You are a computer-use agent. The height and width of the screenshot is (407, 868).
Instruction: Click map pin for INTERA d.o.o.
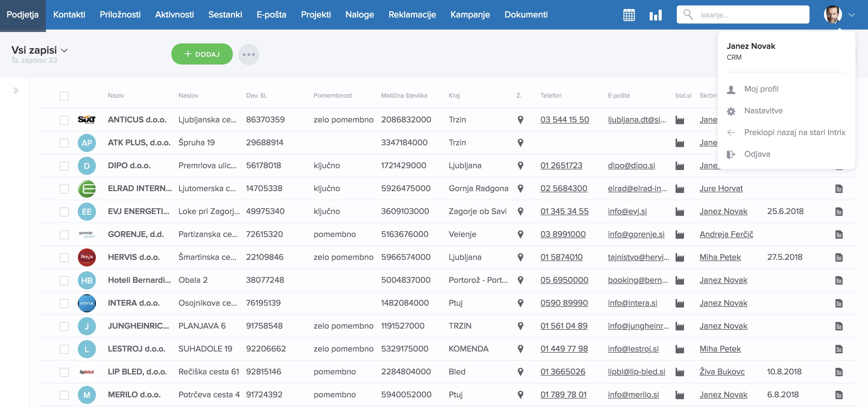(520, 303)
